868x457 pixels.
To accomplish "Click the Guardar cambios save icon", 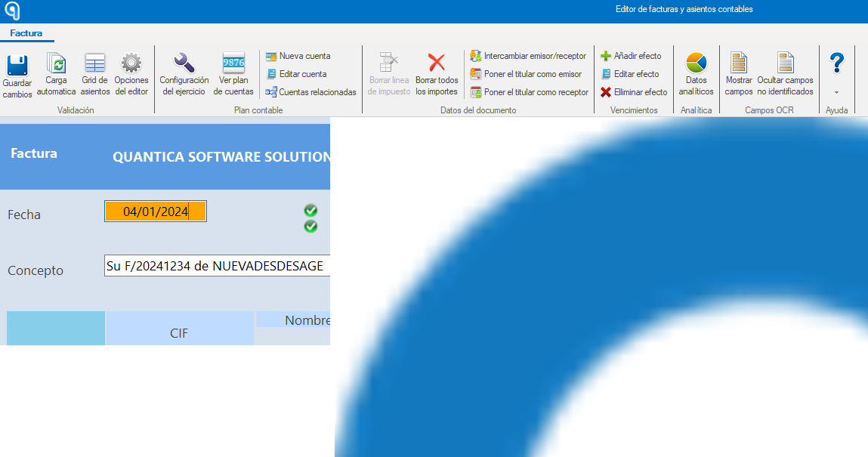I will (x=17, y=65).
